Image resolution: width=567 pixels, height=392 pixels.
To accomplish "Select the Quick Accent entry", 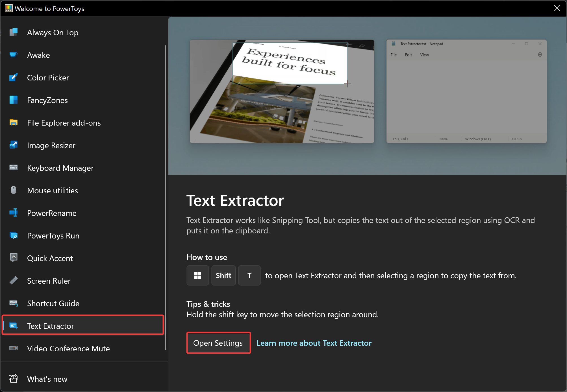I will pyautogui.click(x=82, y=258).
